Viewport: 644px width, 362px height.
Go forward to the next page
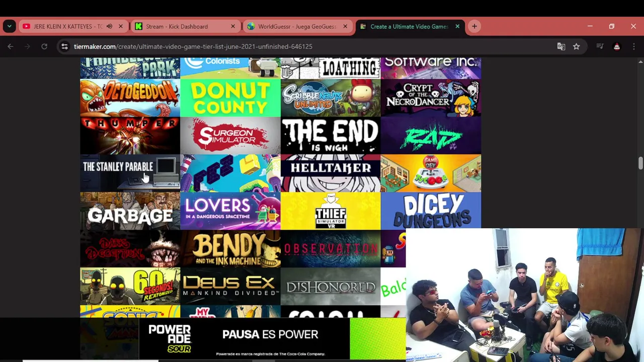click(x=28, y=46)
